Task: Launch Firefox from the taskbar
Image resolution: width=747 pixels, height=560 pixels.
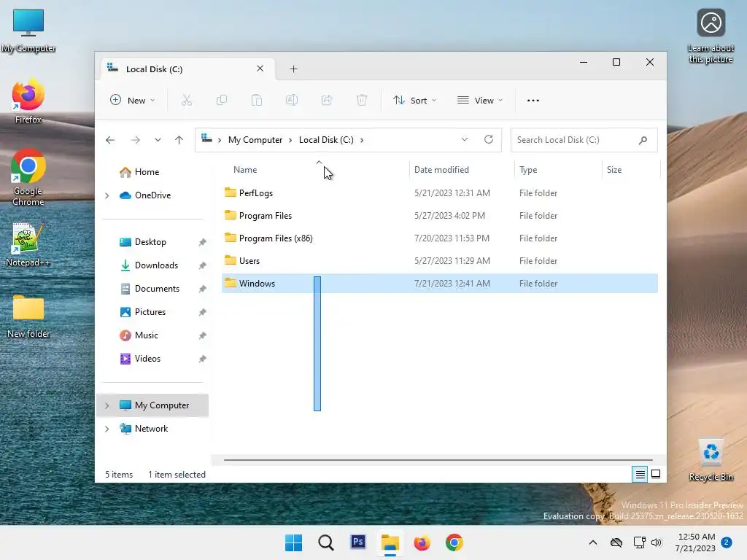Action: coord(422,542)
